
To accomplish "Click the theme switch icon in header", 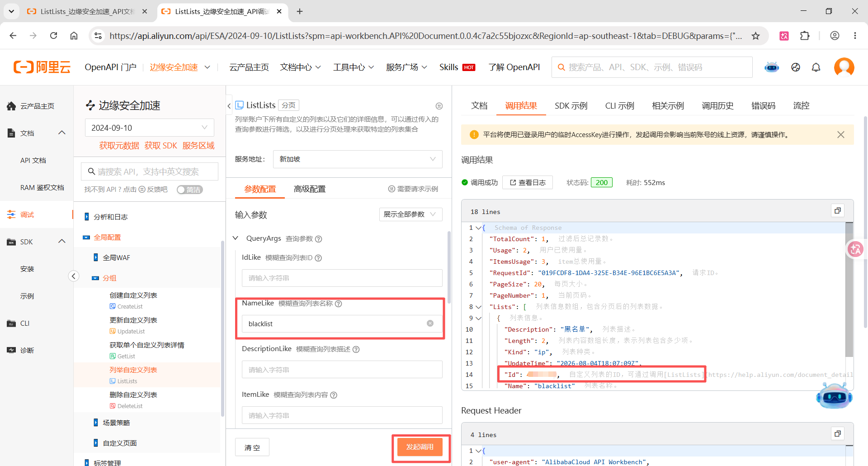I will [796, 67].
